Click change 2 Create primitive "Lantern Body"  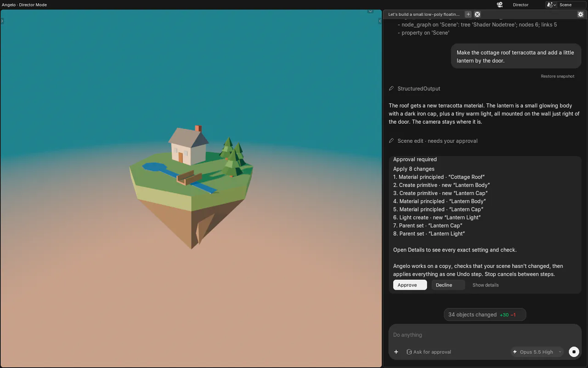441,185
